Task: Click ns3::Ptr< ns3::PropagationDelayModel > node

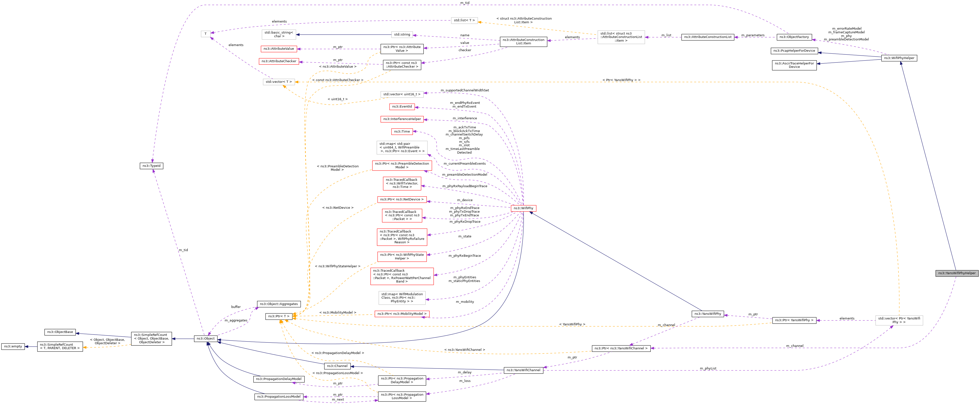Action: tap(402, 380)
